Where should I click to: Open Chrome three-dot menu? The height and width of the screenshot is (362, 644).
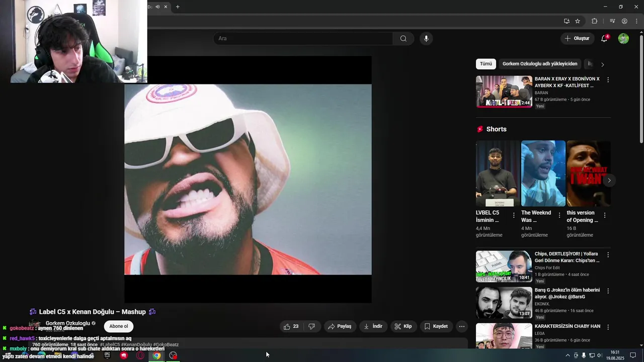pyautogui.click(x=636, y=21)
